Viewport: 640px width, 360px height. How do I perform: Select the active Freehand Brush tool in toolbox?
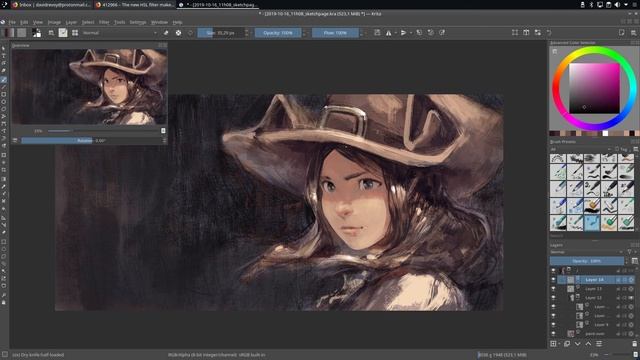4,80
